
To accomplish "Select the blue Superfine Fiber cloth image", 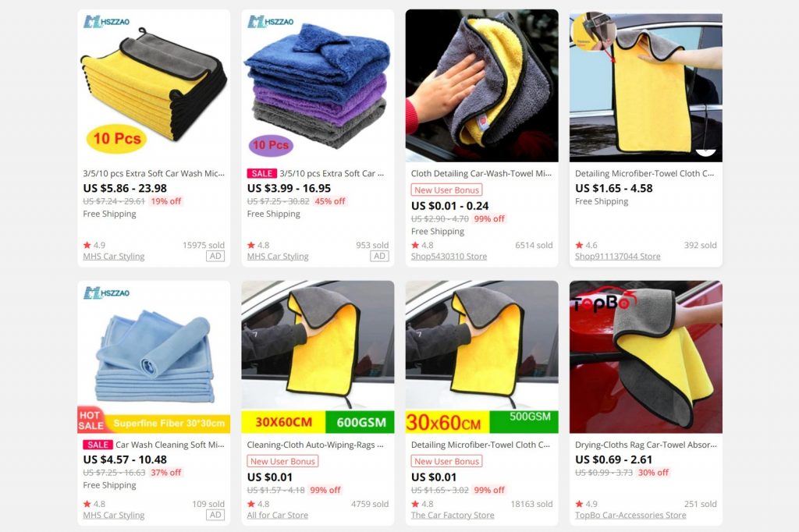I will pyautogui.click(x=154, y=356).
